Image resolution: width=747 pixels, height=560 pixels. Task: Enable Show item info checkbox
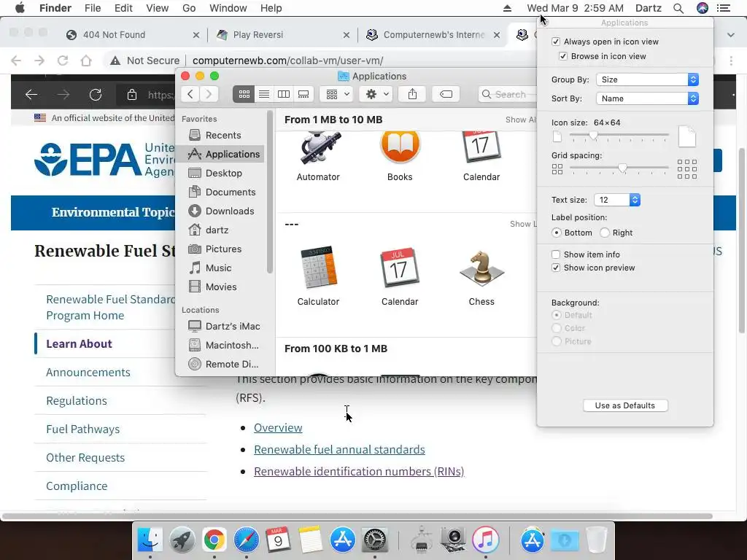[x=555, y=254]
